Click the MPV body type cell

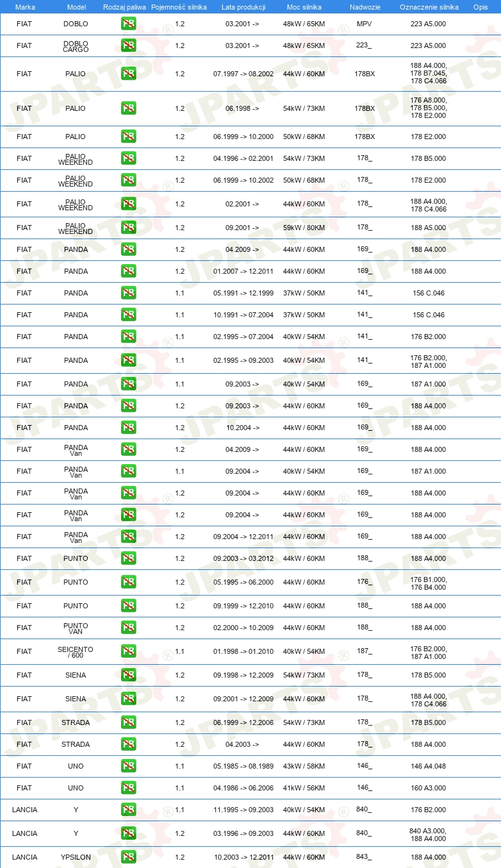[x=364, y=24]
